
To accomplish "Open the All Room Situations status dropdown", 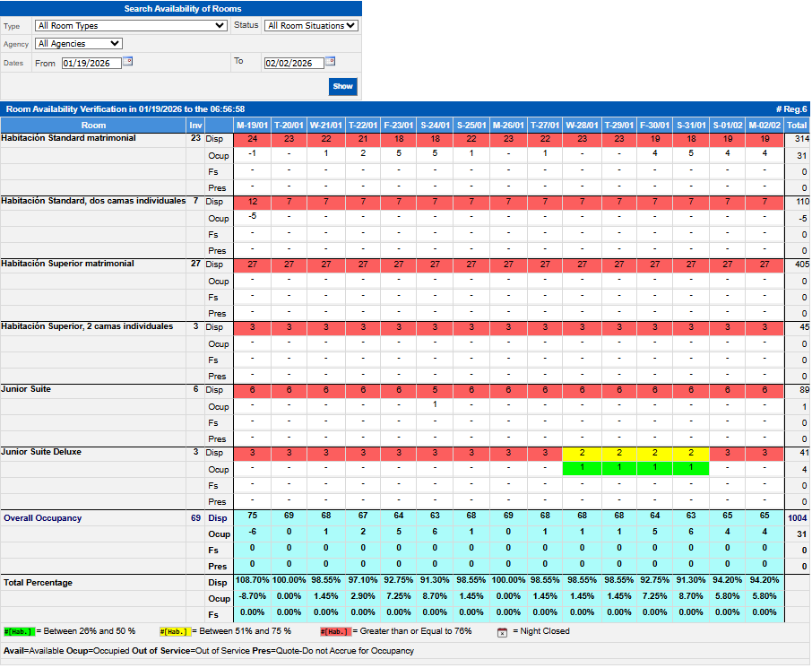I will pyautogui.click(x=310, y=26).
